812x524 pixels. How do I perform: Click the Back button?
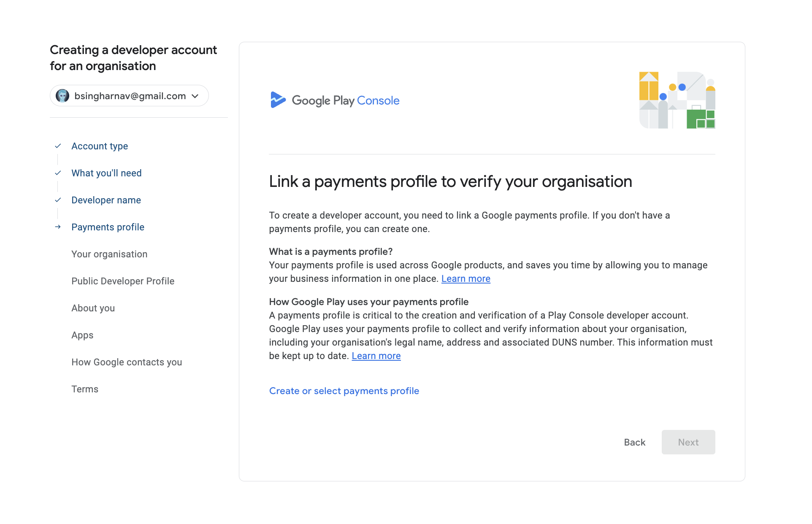click(x=635, y=442)
